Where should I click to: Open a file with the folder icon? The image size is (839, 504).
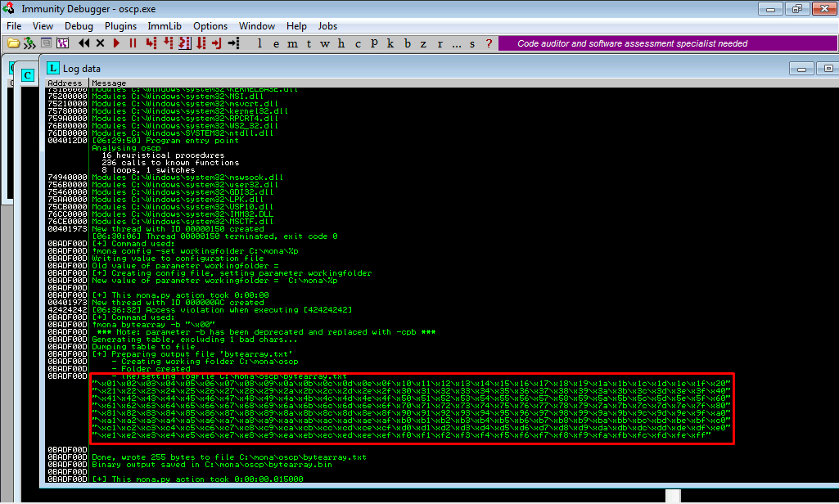pyautogui.click(x=14, y=43)
